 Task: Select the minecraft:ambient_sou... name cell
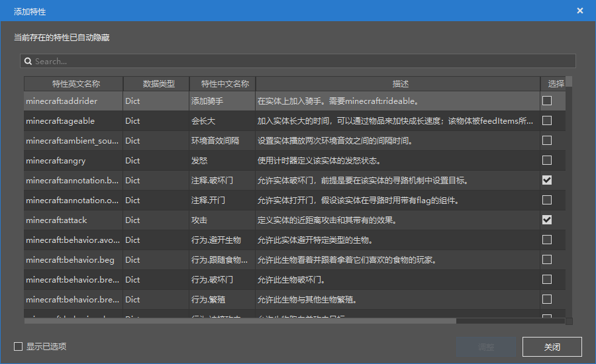pos(74,140)
